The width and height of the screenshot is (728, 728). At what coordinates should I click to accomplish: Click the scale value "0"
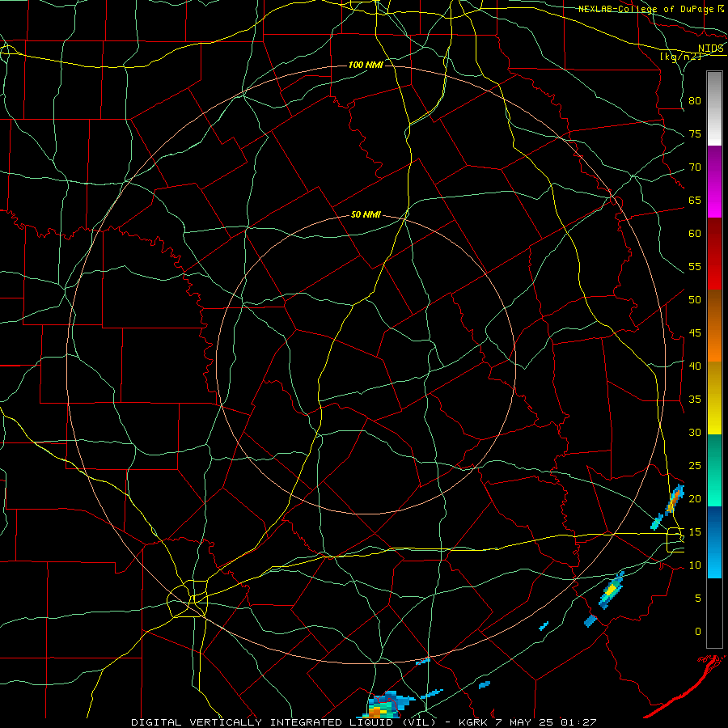698,632
